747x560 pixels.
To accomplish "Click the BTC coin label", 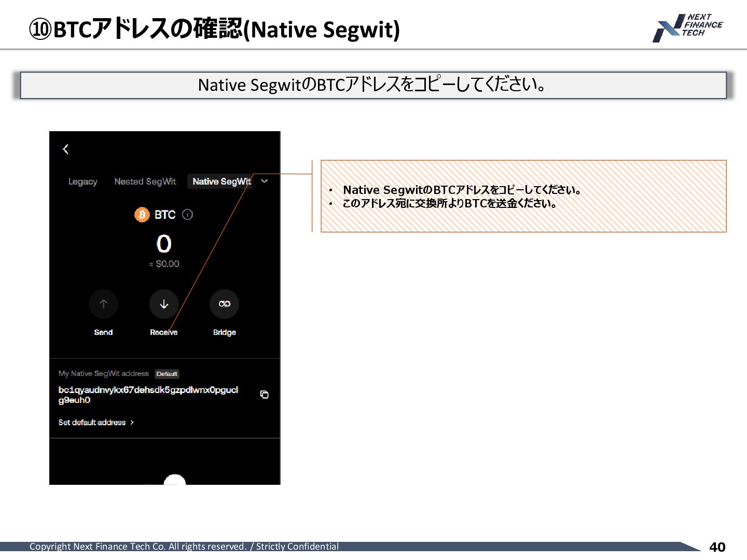I will coord(165,214).
